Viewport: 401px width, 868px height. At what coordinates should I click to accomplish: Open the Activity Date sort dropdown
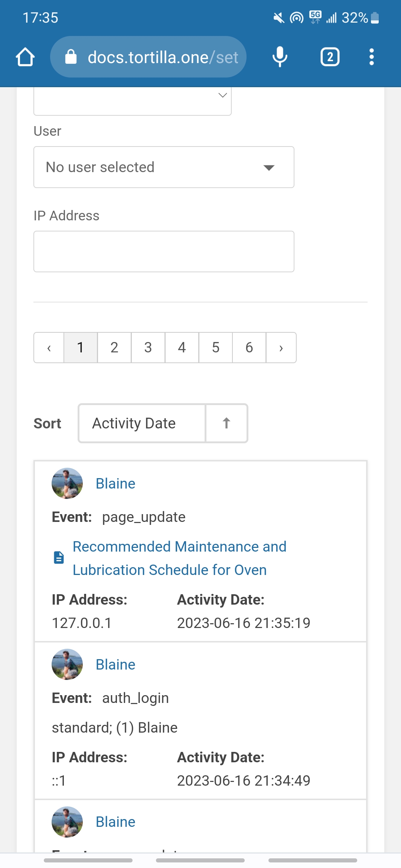point(142,423)
